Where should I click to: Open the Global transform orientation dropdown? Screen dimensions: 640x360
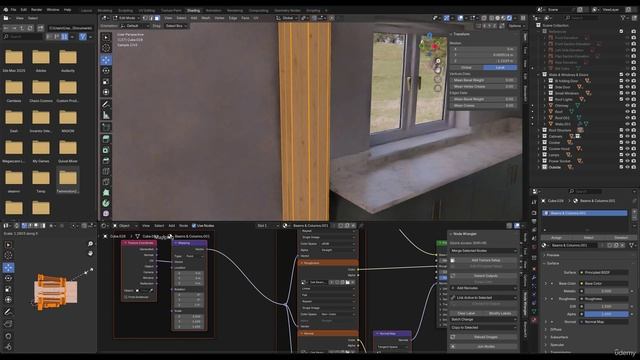[287, 18]
